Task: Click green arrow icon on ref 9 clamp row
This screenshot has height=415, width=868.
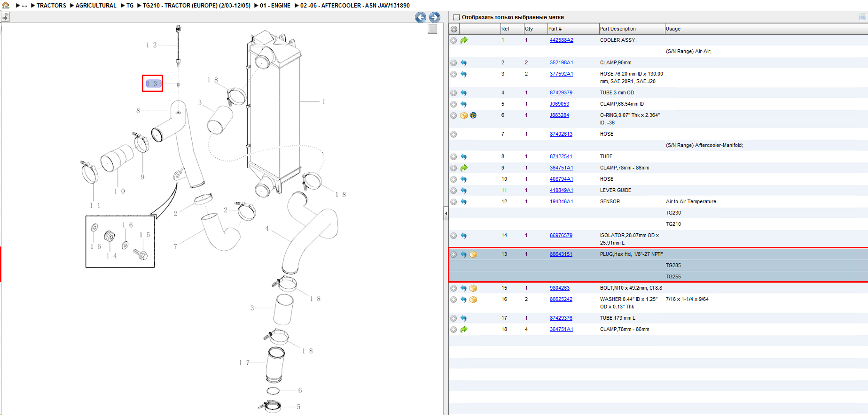Action: [464, 168]
